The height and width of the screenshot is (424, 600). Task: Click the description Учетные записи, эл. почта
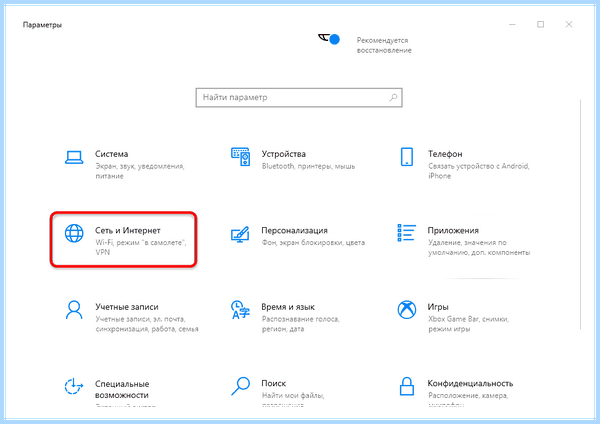147,324
